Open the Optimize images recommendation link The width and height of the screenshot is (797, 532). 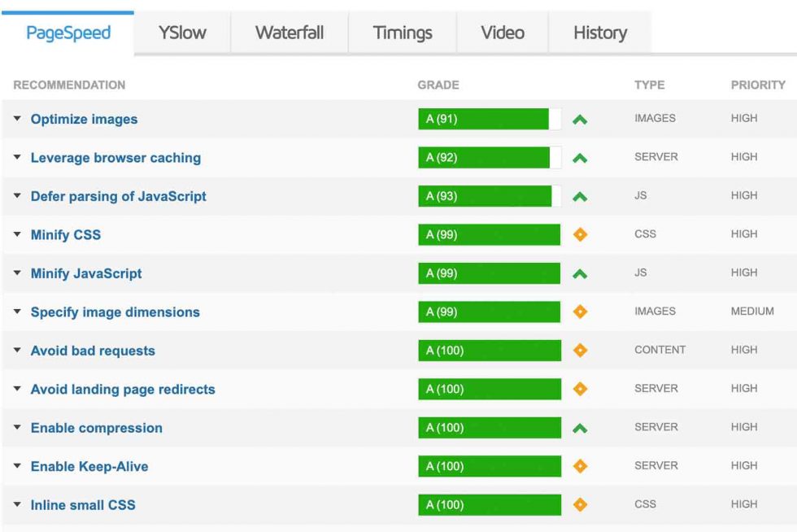[x=84, y=119]
